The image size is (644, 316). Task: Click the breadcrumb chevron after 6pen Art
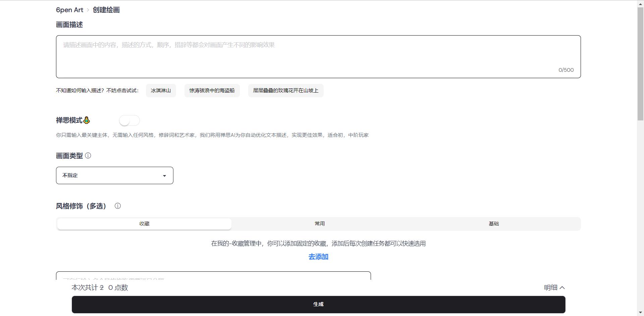(x=88, y=10)
